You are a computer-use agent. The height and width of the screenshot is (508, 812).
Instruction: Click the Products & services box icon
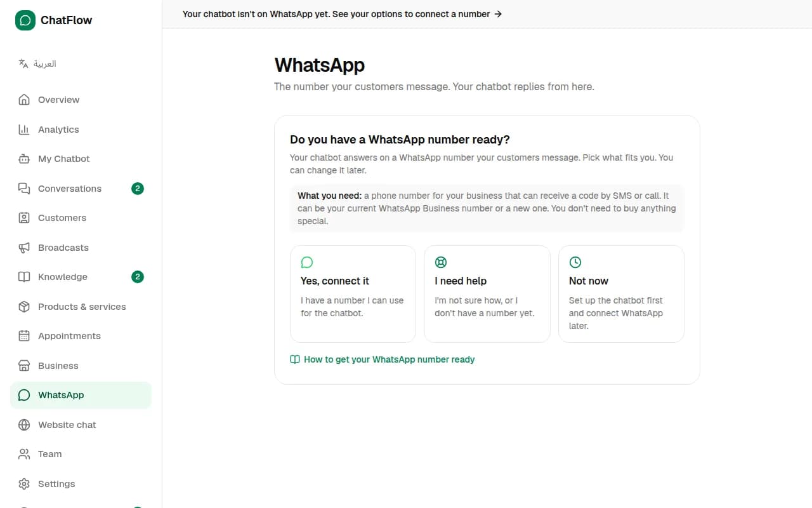(24, 307)
